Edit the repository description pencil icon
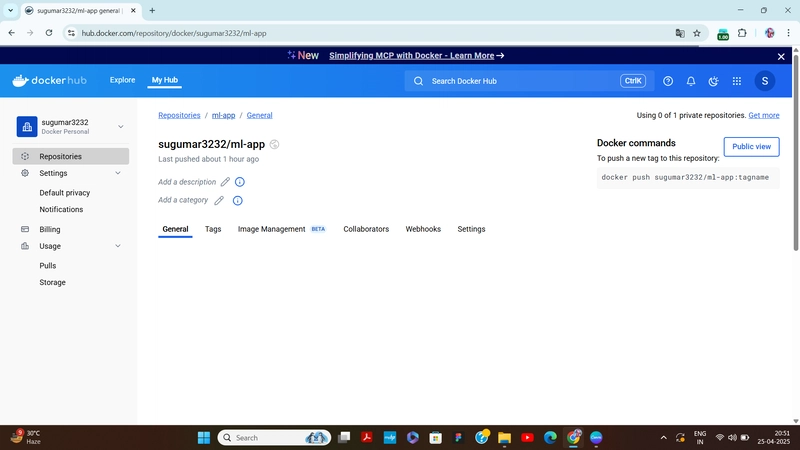The image size is (800, 450). point(225,182)
